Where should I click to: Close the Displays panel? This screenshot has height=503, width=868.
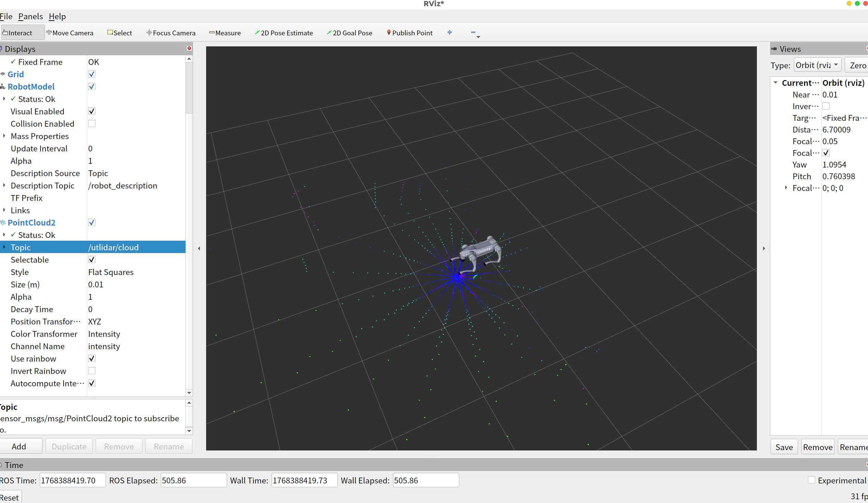tap(189, 48)
